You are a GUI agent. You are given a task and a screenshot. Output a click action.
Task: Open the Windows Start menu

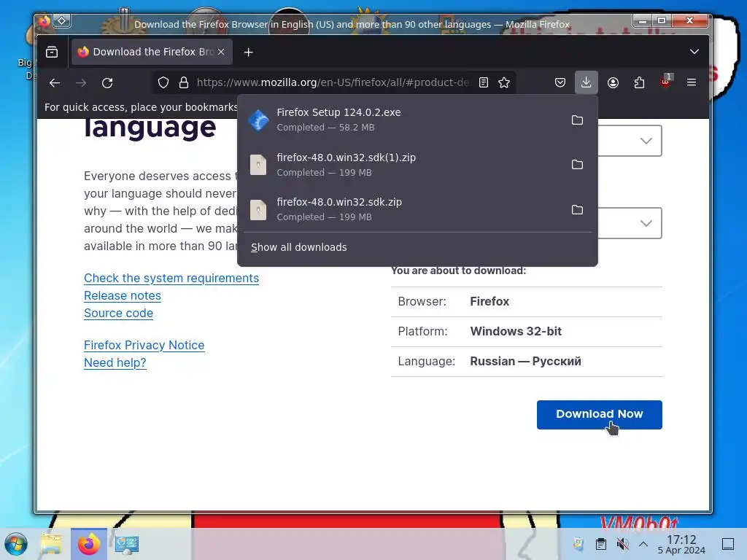[x=16, y=544]
